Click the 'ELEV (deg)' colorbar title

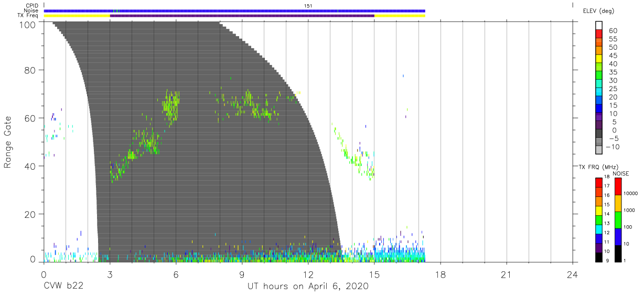(x=598, y=11)
